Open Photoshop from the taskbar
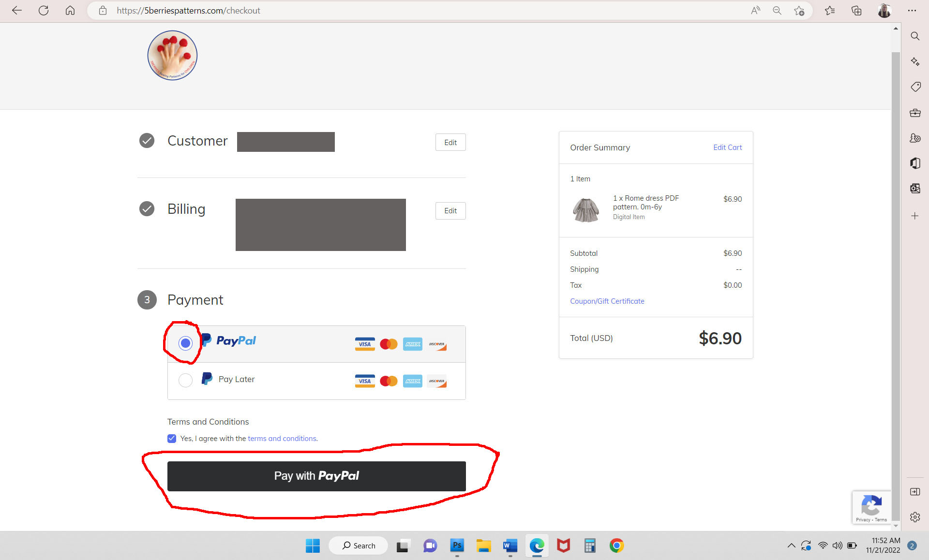Image resolution: width=929 pixels, height=560 pixels. tap(457, 545)
